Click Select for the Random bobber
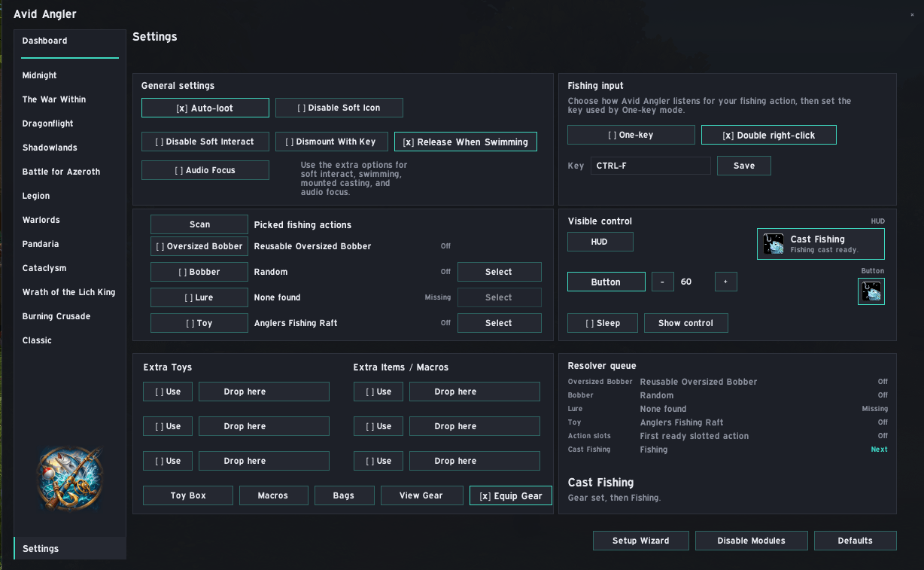 pyautogui.click(x=499, y=272)
